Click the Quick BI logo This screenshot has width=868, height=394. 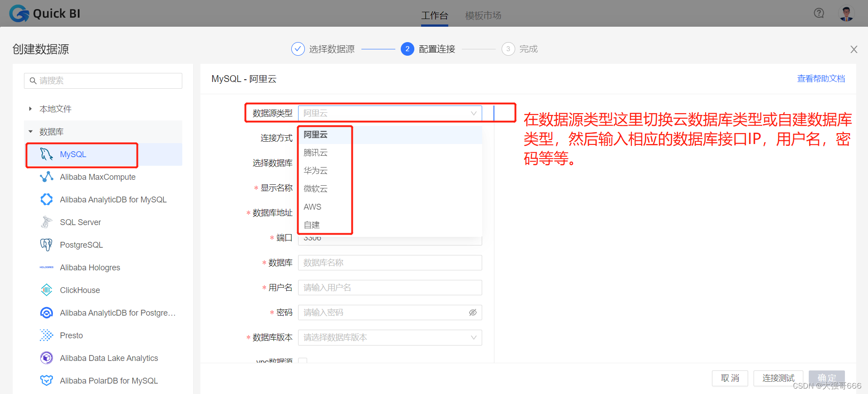pyautogui.click(x=45, y=14)
